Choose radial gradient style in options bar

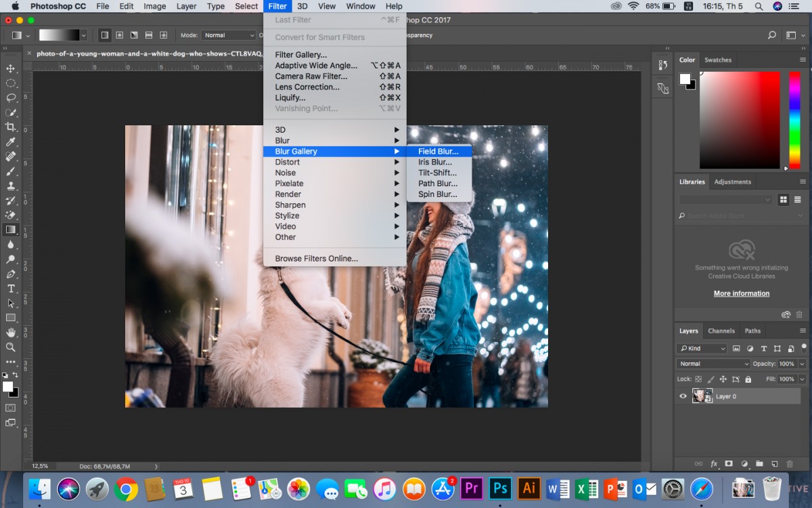(119, 35)
